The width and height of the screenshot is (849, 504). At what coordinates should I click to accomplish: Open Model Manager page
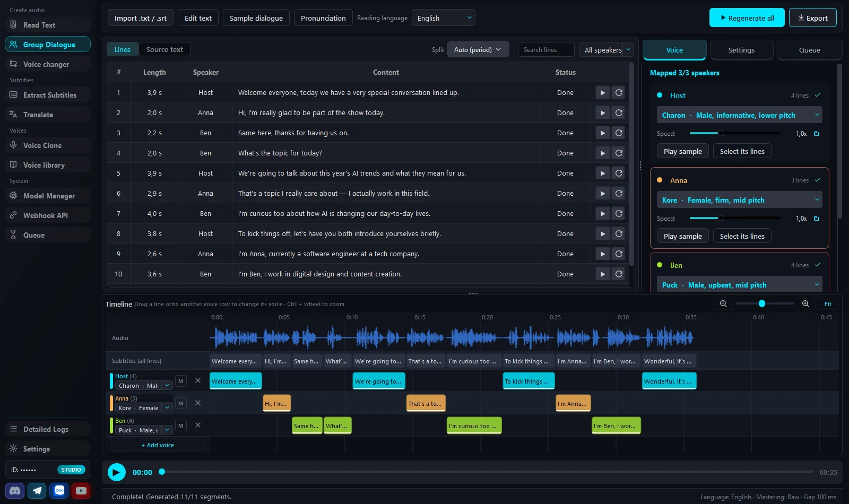click(48, 196)
